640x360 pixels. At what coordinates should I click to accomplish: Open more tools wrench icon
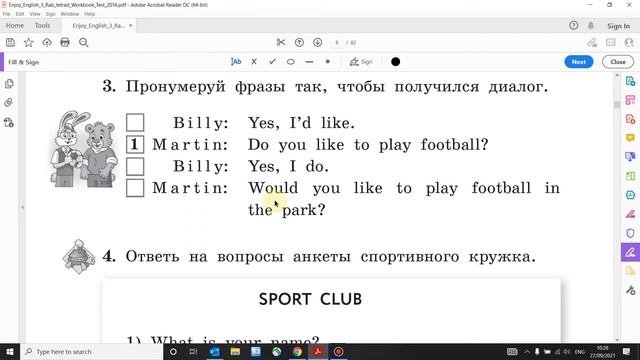pos(630,290)
